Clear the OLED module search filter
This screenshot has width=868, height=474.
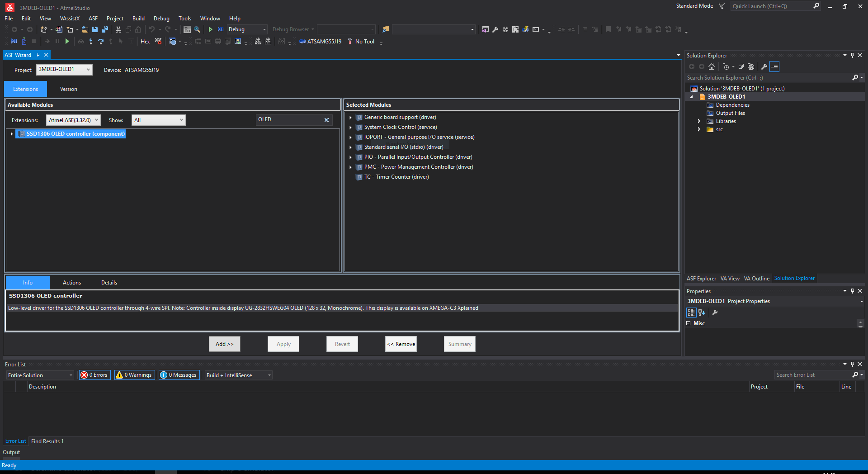click(326, 120)
